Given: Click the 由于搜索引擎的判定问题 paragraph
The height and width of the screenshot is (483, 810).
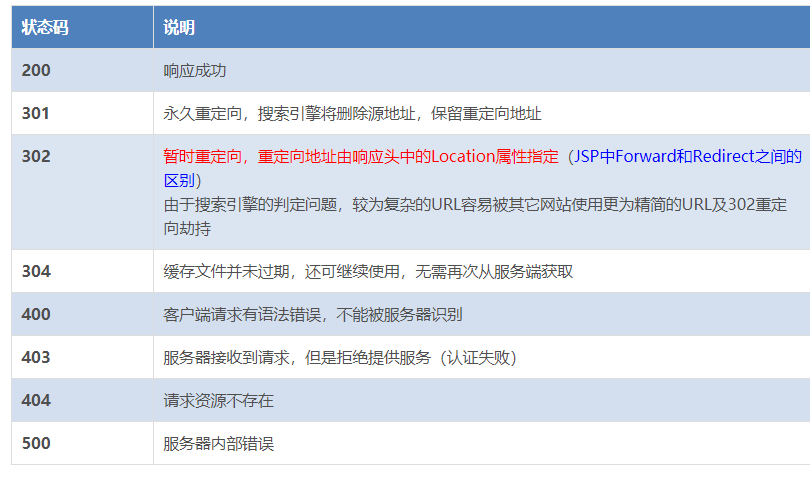Looking at the screenshot, I should point(475,216).
